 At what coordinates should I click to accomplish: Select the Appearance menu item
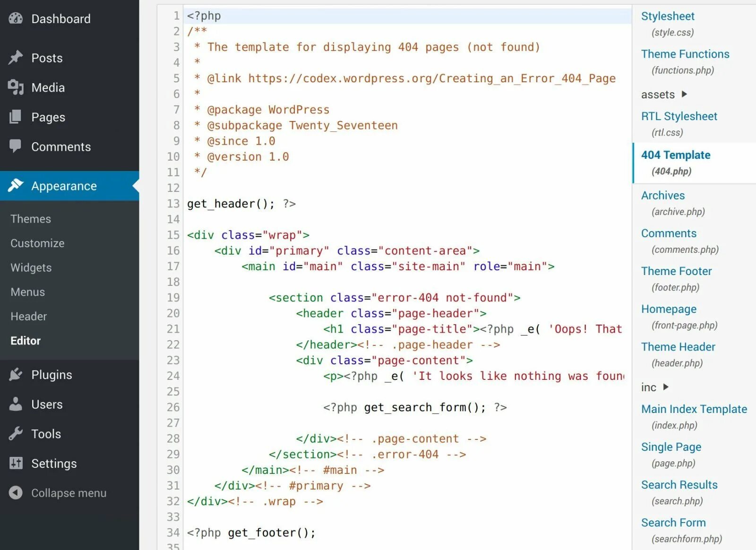pyautogui.click(x=69, y=186)
